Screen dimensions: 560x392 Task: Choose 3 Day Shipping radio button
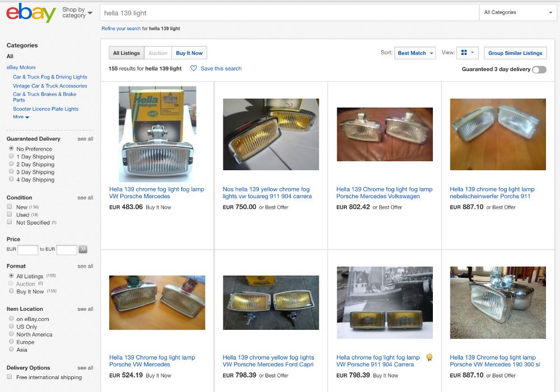coord(11,171)
